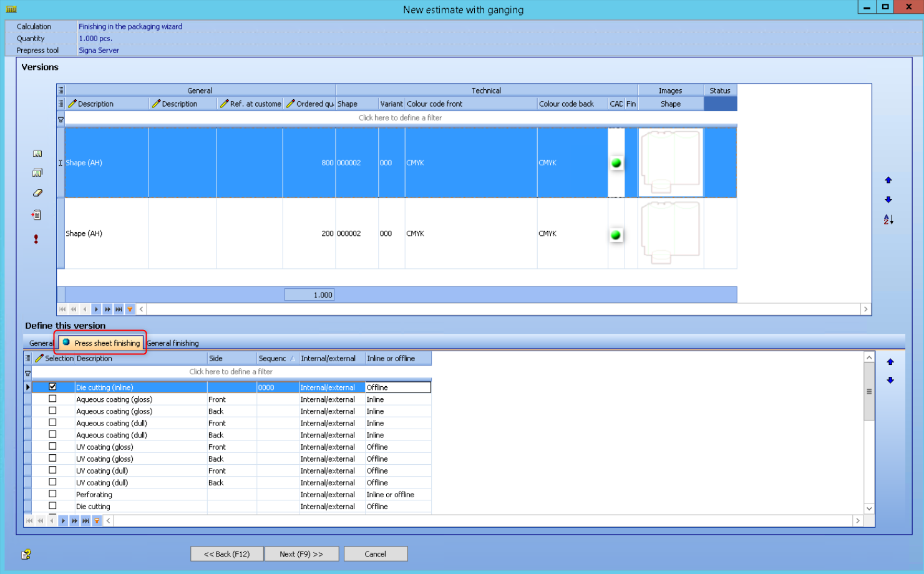
Task: Click the finishing grid filter row
Action: tap(231, 372)
